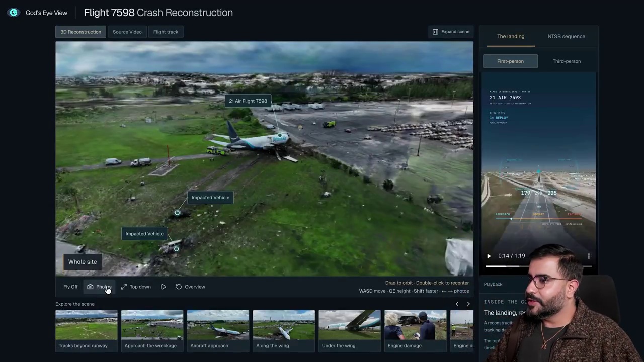Image resolution: width=644 pixels, height=362 pixels.
Task: Switch to Source Video tab
Action: pos(127,32)
